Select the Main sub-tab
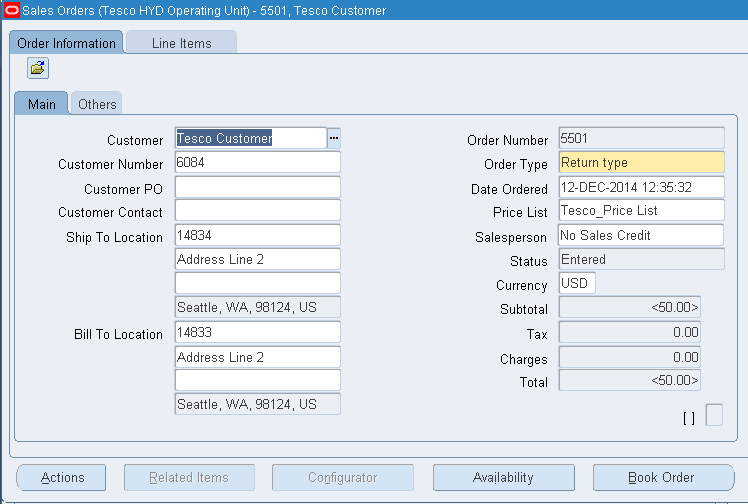748x504 pixels. [x=42, y=104]
